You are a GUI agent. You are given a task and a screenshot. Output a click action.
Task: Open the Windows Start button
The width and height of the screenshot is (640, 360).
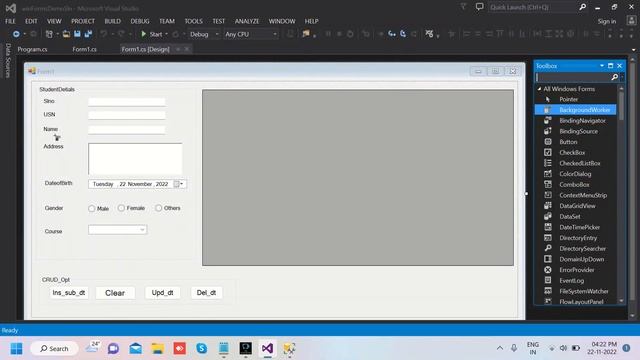16,349
